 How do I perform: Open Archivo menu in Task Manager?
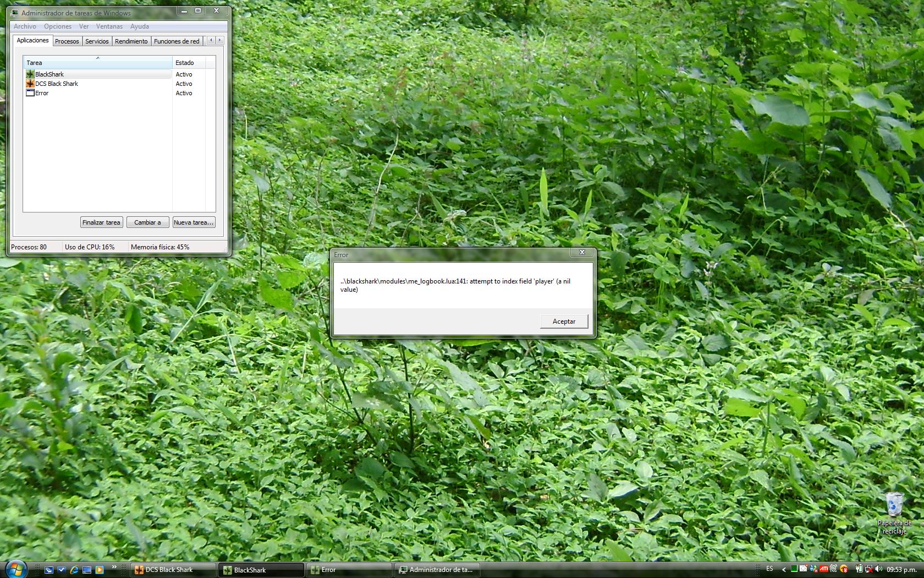click(x=25, y=26)
